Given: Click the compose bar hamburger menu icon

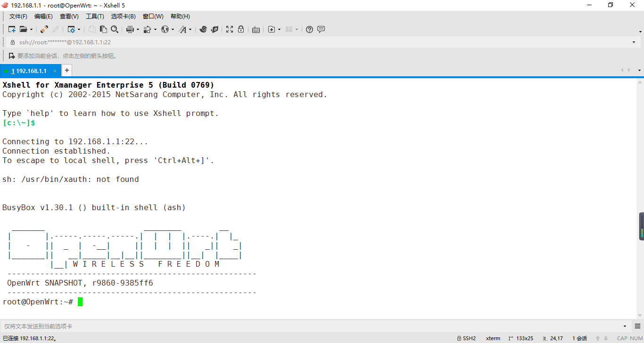Looking at the screenshot, I should [x=637, y=326].
